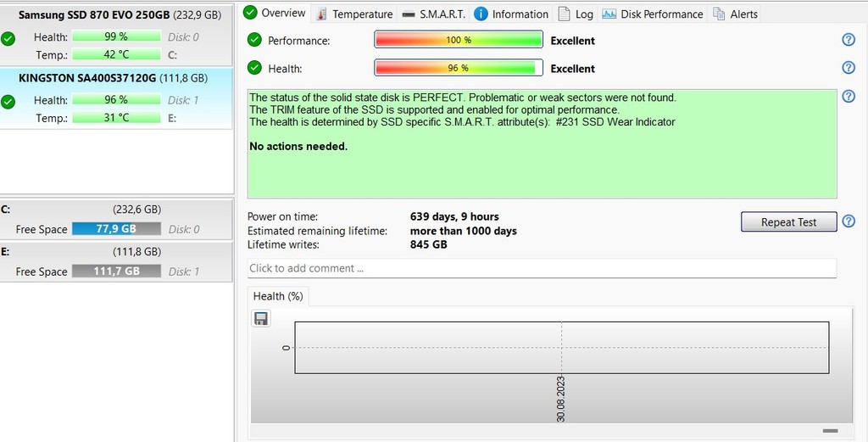Image resolution: width=868 pixels, height=442 pixels.
Task: Select the Health (%) graph tab
Action: pos(278,296)
